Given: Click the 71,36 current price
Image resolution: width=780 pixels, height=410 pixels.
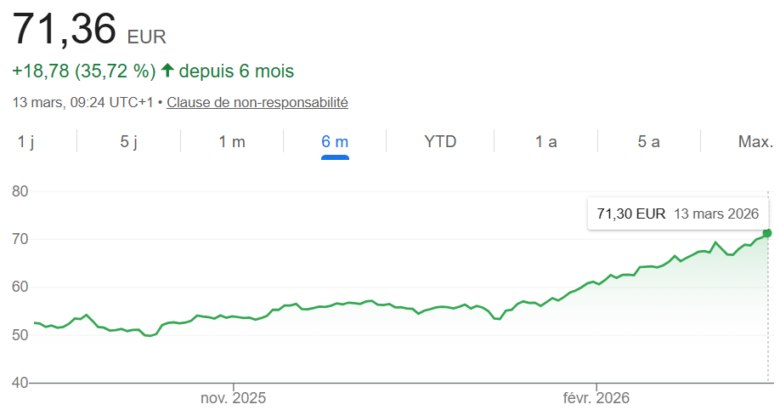Looking at the screenshot, I should pyautogui.click(x=65, y=30).
